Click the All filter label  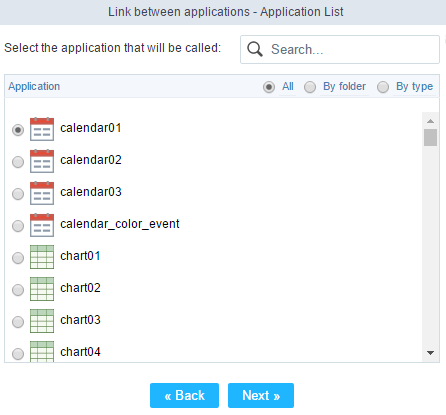pyautogui.click(x=288, y=87)
